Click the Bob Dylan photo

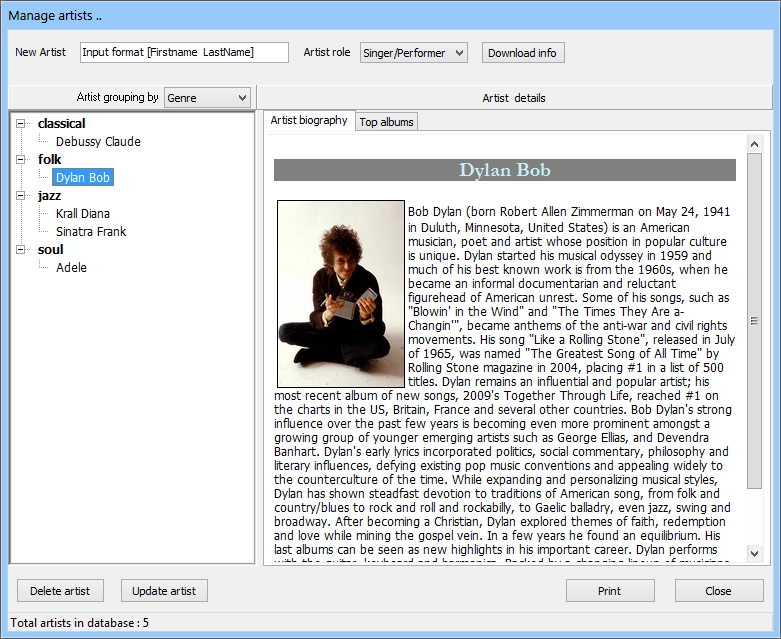[x=341, y=294]
